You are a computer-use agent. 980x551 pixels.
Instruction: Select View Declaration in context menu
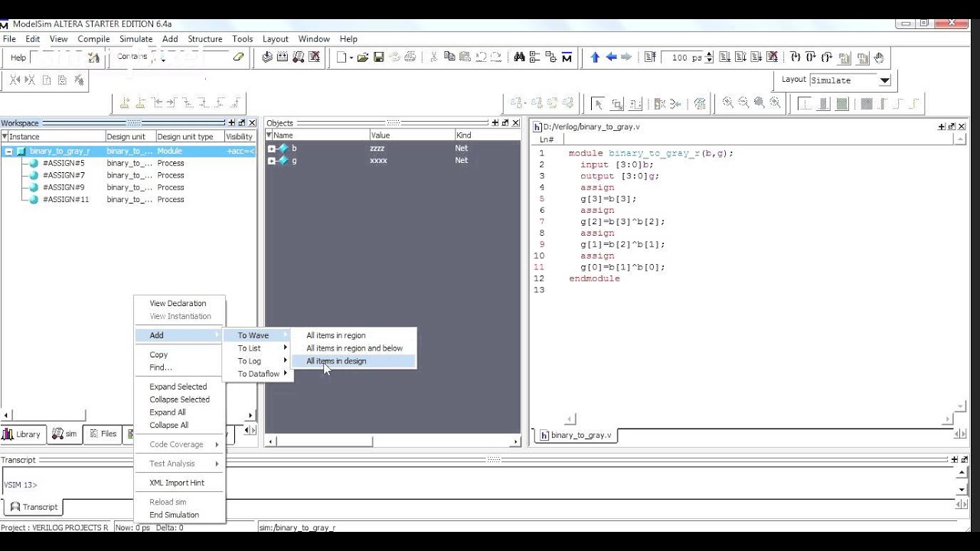[x=180, y=303]
